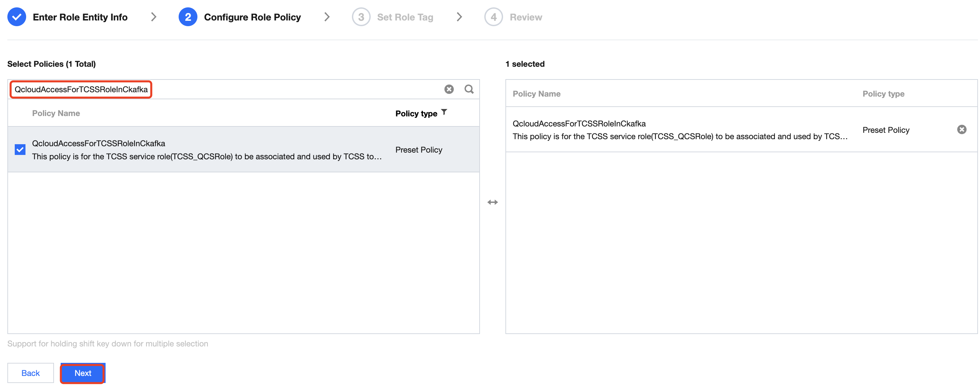Clear the policy search field
980x387 pixels.
(x=449, y=89)
